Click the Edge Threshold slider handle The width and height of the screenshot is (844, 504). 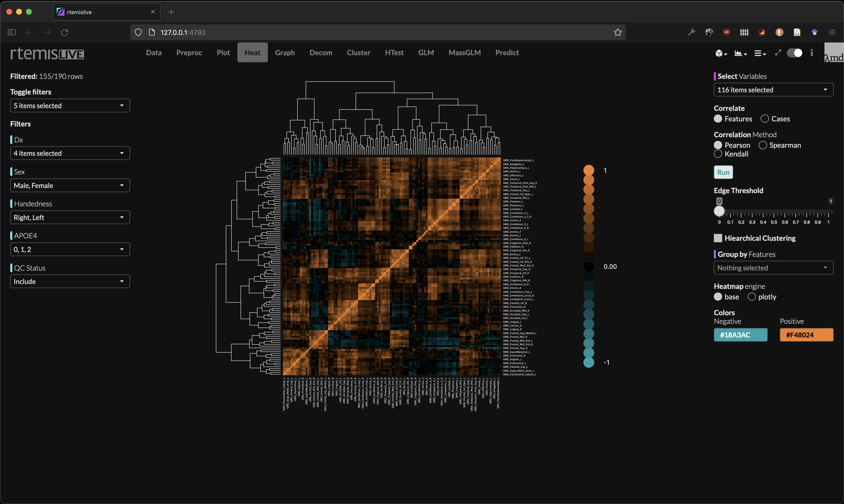click(719, 211)
